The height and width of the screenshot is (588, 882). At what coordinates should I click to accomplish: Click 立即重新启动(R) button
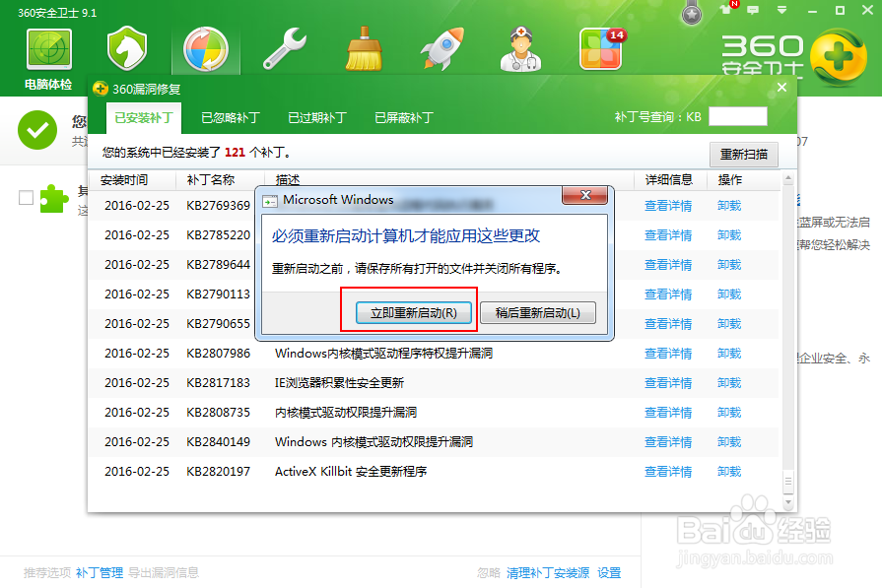[x=414, y=312]
